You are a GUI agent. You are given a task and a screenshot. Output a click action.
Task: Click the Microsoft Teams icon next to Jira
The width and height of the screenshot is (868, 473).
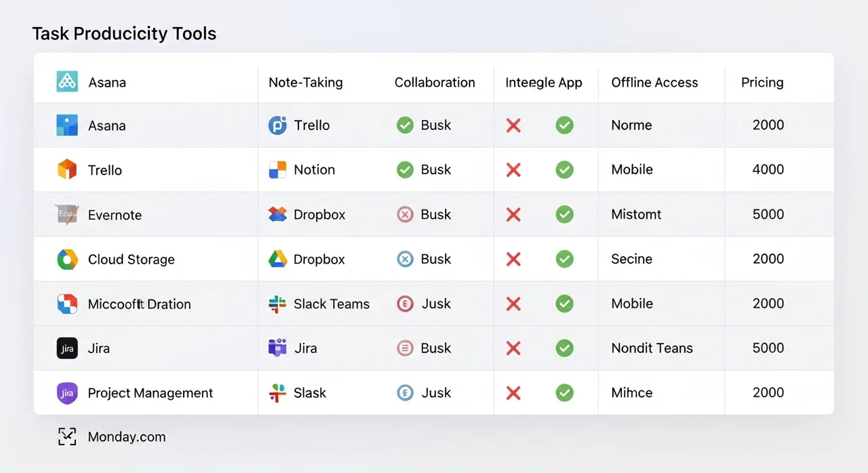(x=277, y=348)
